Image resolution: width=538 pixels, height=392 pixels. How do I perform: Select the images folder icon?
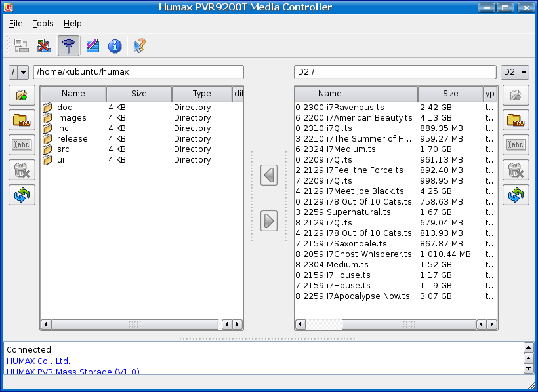click(x=47, y=118)
